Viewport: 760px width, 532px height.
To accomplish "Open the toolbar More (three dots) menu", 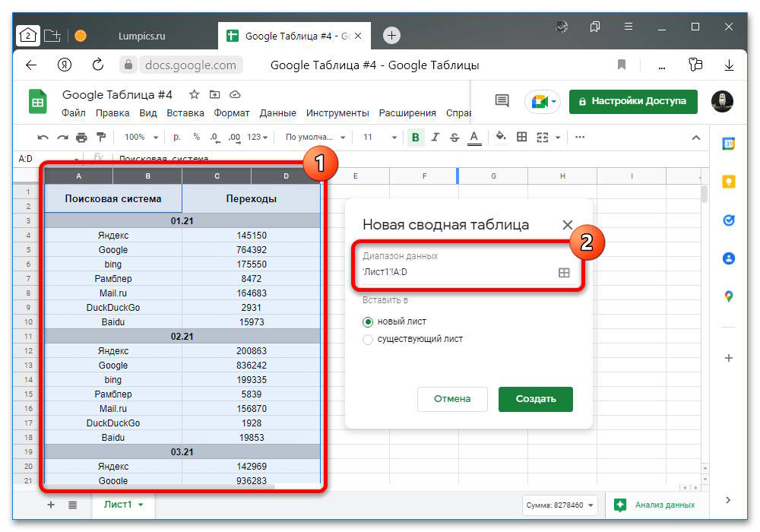I will click(580, 137).
